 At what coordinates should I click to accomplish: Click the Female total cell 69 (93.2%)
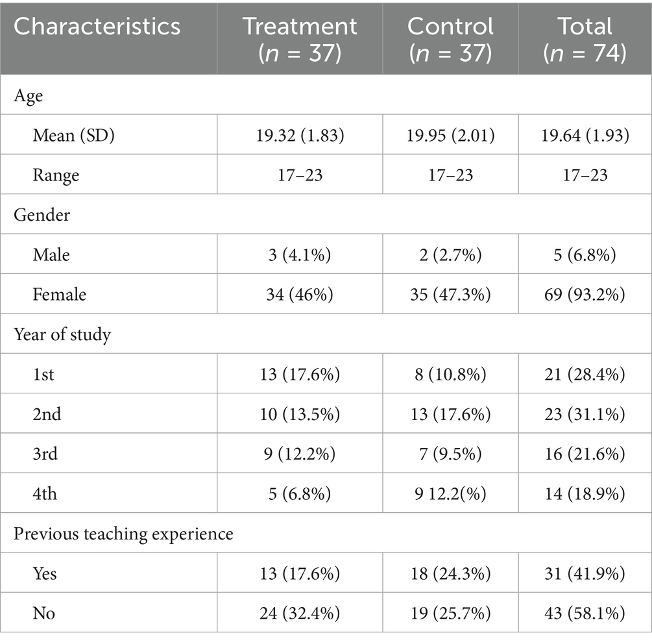coord(585,294)
